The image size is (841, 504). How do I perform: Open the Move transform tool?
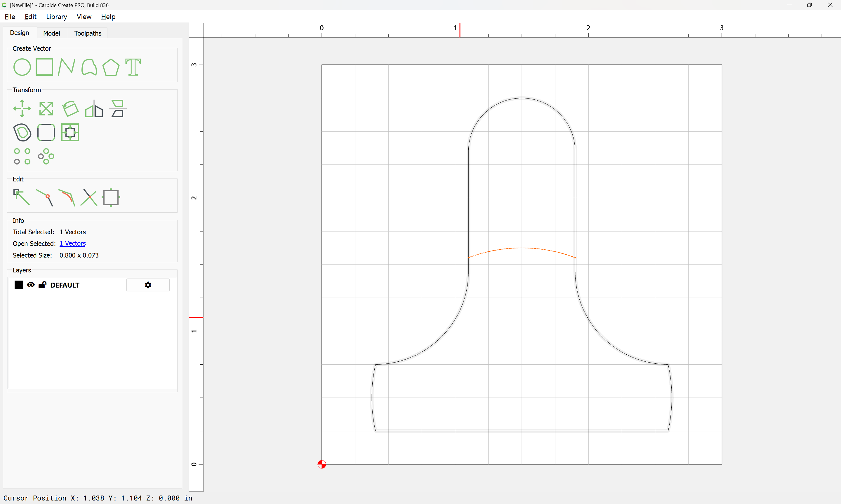tap(22, 109)
